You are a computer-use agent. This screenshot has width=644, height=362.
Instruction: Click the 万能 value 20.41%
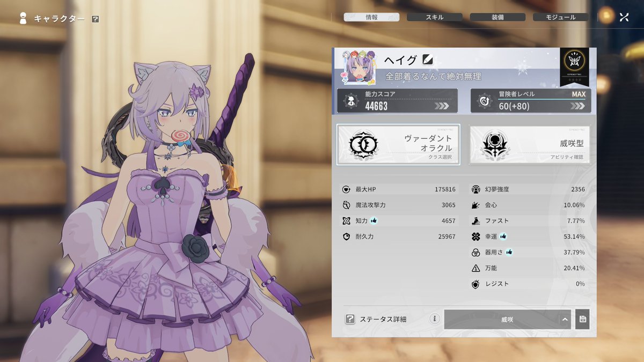point(574,268)
